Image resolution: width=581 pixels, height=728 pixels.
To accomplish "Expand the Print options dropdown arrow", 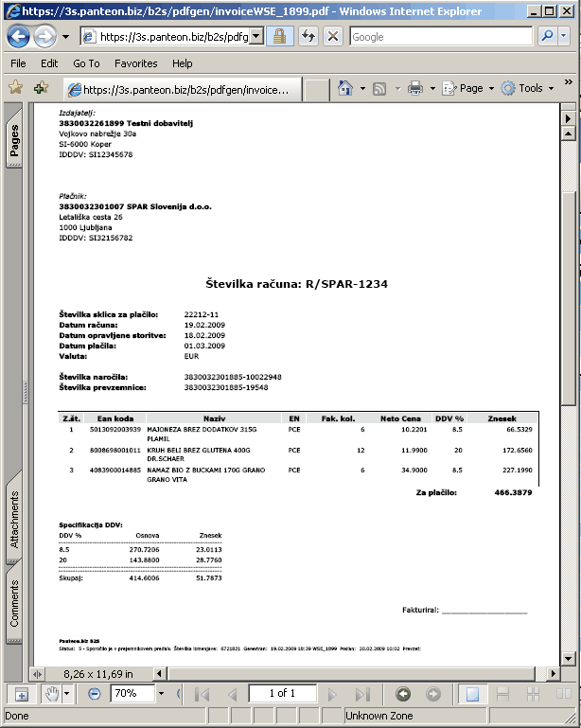I will click(432, 88).
